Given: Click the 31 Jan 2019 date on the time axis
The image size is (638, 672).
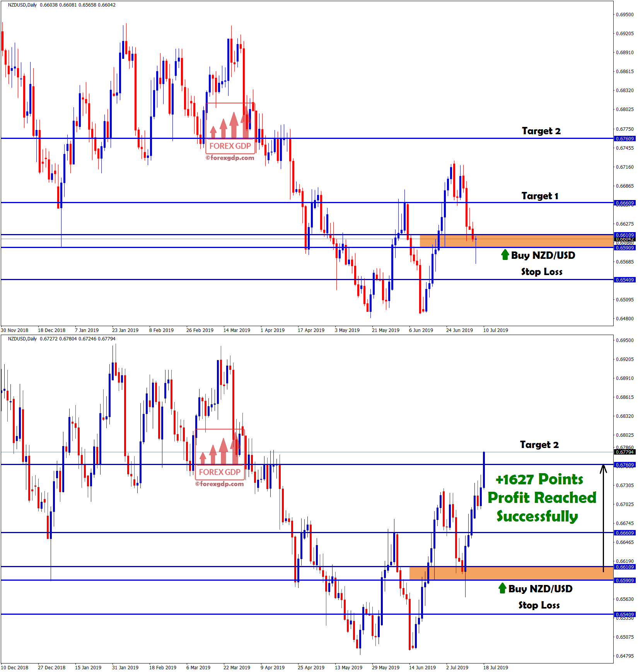Looking at the screenshot, I should coord(125,667).
